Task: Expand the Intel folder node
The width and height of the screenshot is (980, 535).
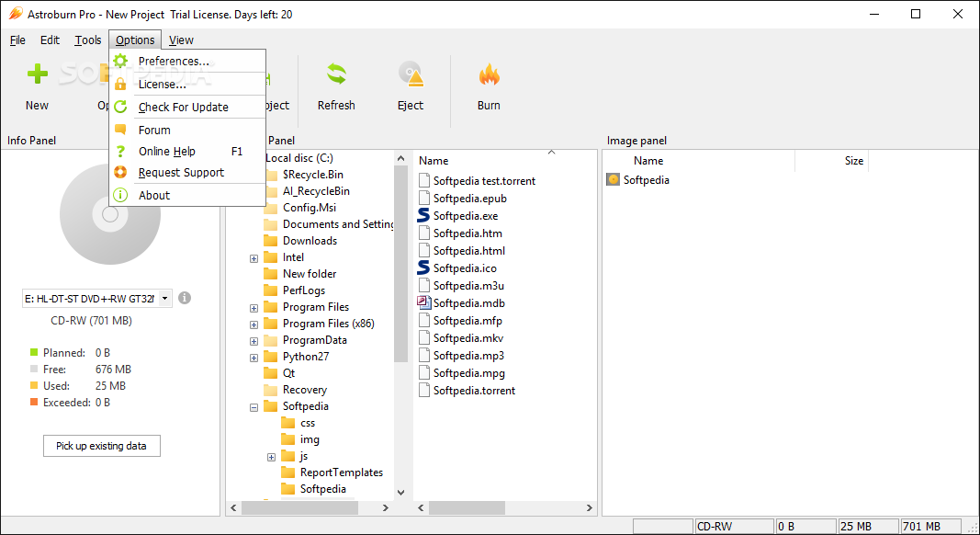Action: (253, 257)
